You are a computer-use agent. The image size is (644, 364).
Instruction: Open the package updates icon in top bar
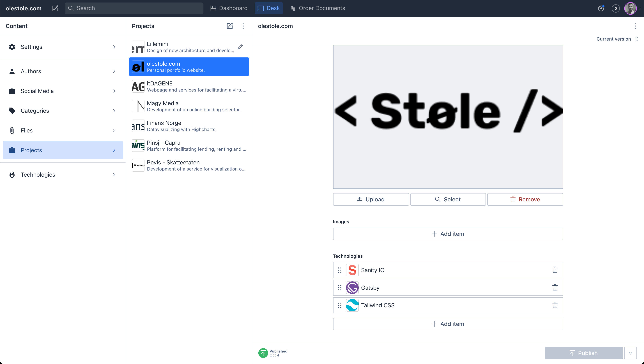tap(601, 8)
